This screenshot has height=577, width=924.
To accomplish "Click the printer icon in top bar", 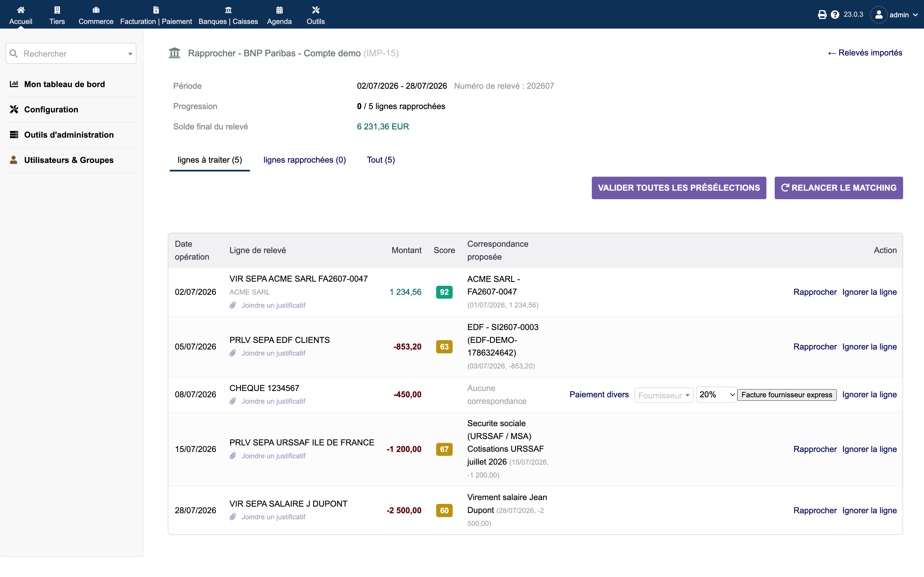I will pos(822,15).
